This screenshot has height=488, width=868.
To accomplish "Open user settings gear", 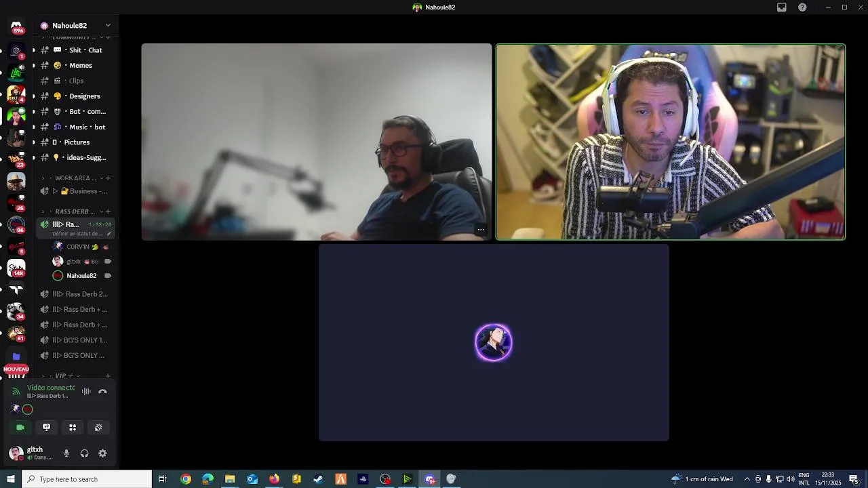I will pyautogui.click(x=102, y=453).
